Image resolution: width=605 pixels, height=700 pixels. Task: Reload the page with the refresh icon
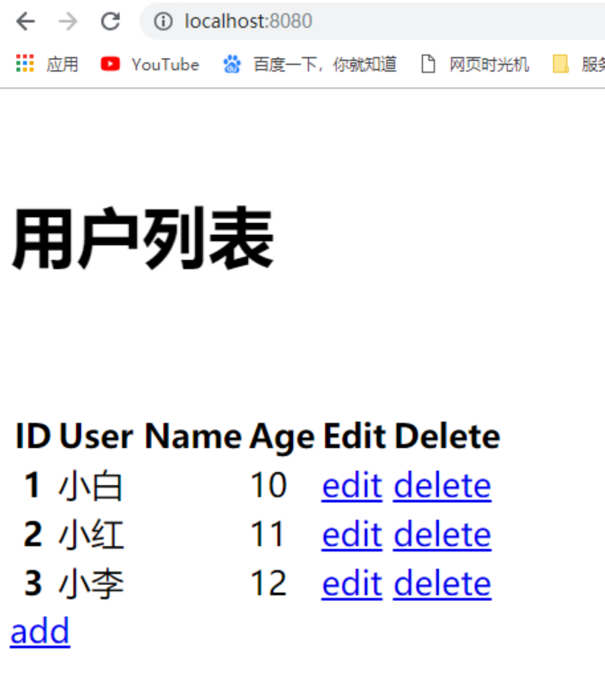tap(110, 21)
